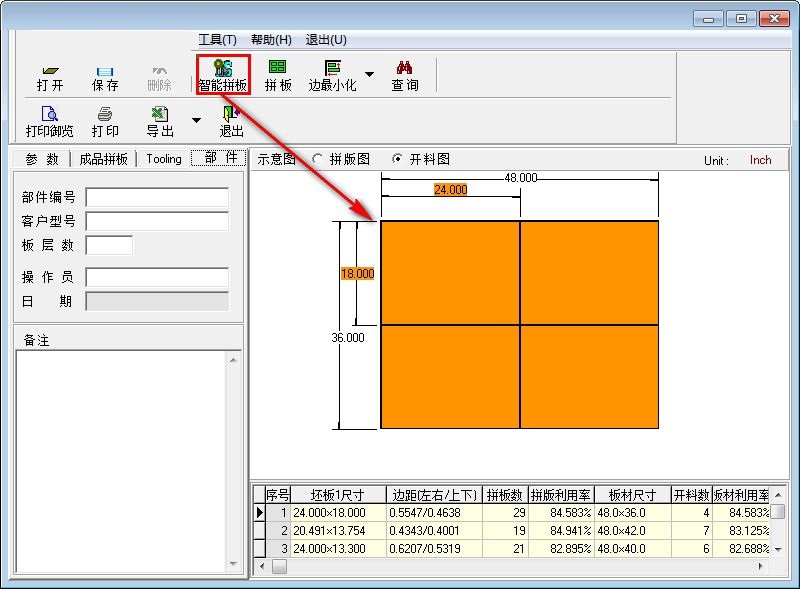This screenshot has width=800, height=589.
Task: Switch to the 参数 tab
Action: click(x=42, y=159)
